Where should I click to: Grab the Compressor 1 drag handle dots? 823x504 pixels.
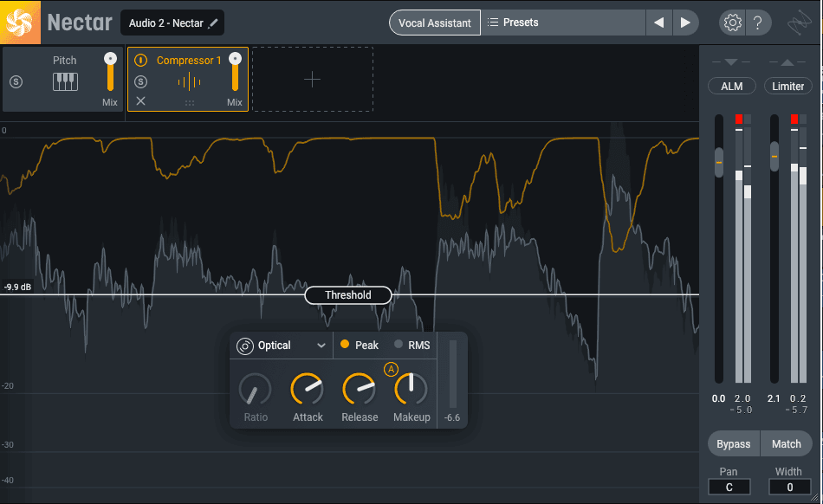[x=190, y=103]
